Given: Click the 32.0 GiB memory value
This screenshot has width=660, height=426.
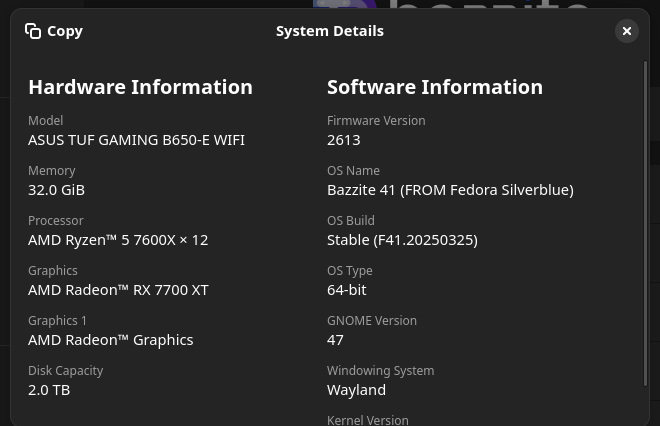Looking at the screenshot, I should click(x=56, y=190).
